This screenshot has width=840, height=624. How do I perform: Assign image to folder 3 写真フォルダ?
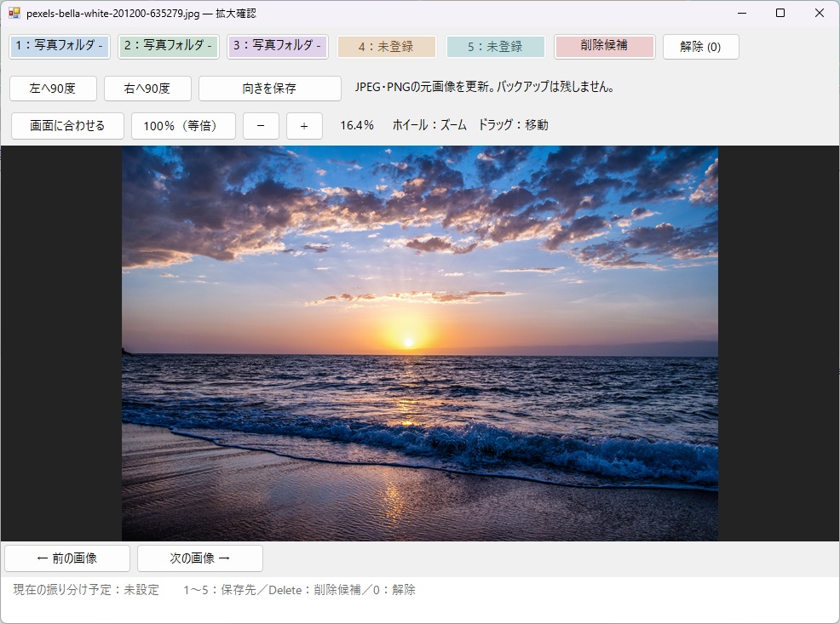coord(278,47)
